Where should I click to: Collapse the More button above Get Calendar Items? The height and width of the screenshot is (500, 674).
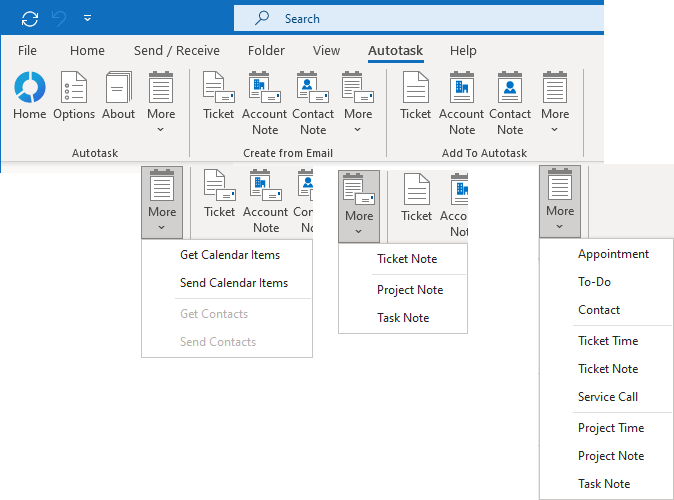coord(162,201)
